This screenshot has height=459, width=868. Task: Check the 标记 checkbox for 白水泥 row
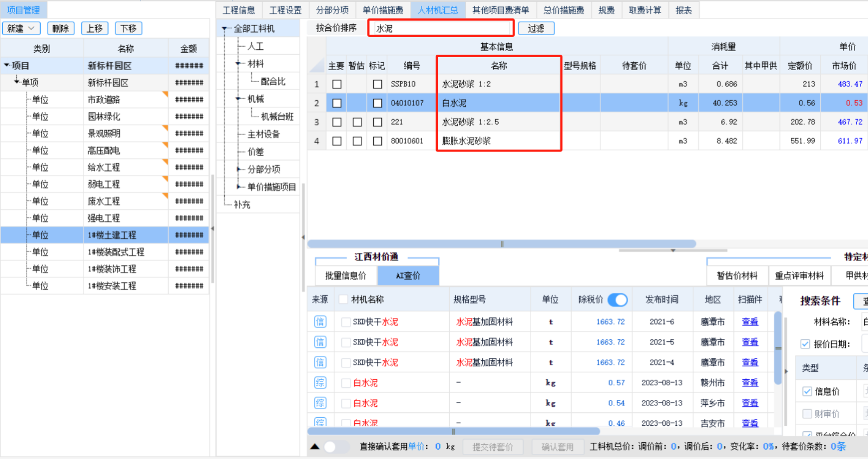pyautogui.click(x=378, y=103)
